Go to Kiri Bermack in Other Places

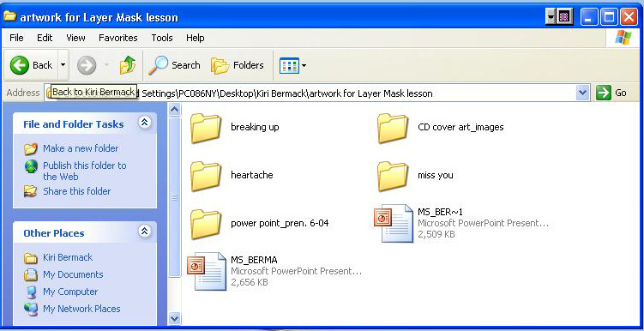pos(68,257)
